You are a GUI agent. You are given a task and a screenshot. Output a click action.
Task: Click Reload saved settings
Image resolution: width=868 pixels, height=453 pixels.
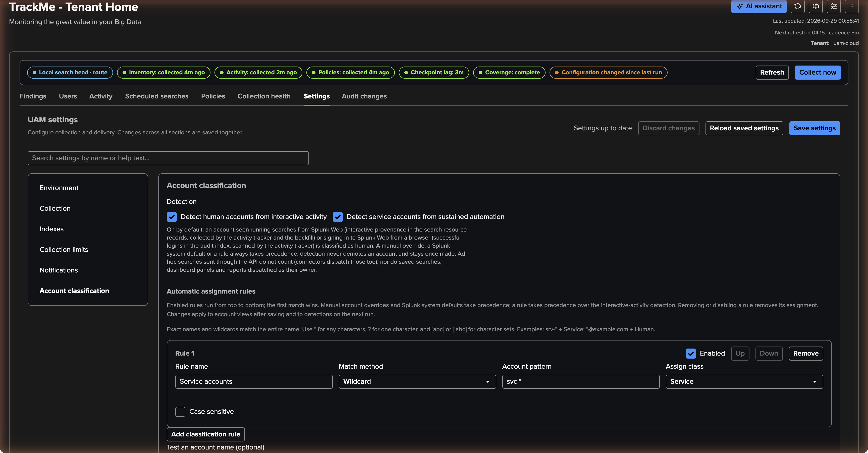744,128
